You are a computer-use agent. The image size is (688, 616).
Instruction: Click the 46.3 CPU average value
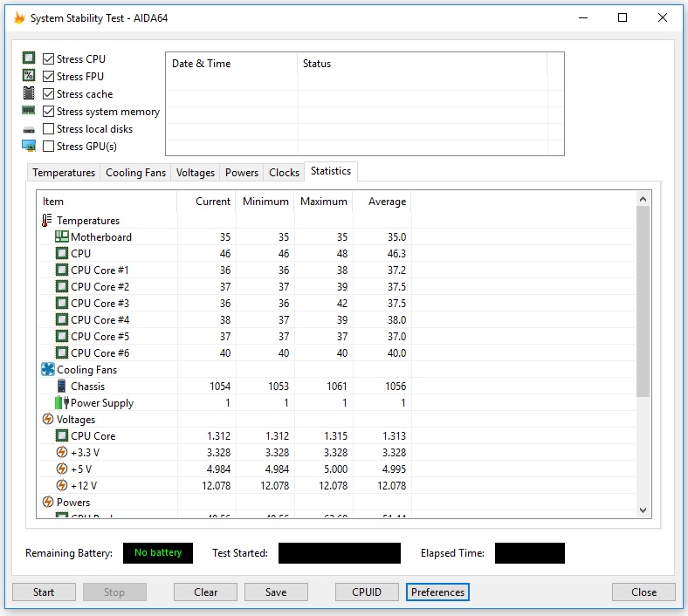point(396,253)
